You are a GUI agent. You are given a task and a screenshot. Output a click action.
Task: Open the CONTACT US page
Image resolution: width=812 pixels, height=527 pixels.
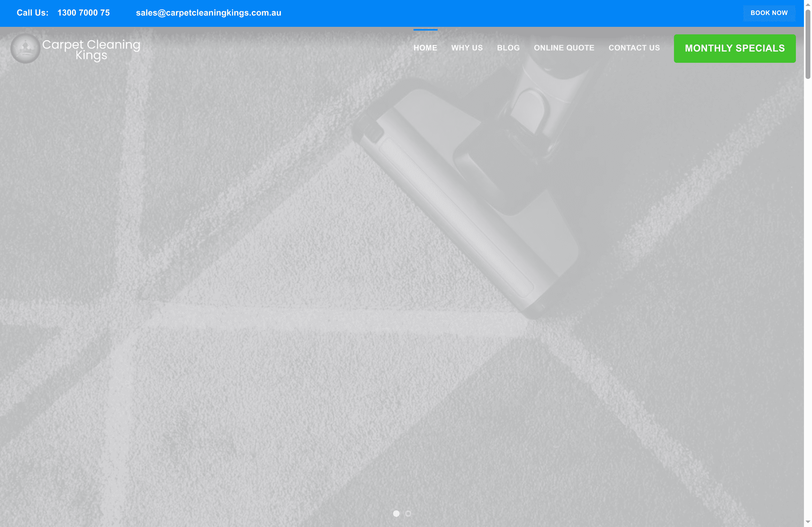(634, 48)
